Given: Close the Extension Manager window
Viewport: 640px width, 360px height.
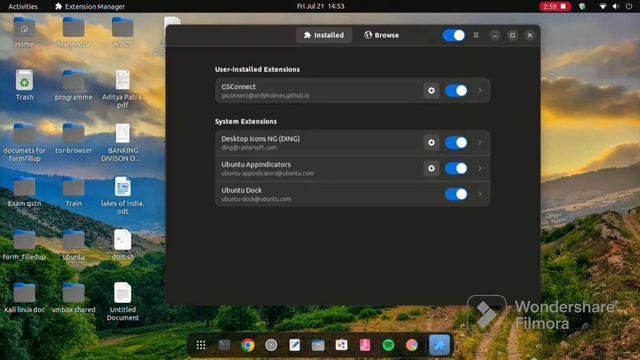Looking at the screenshot, I should click(x=530, y=35).
